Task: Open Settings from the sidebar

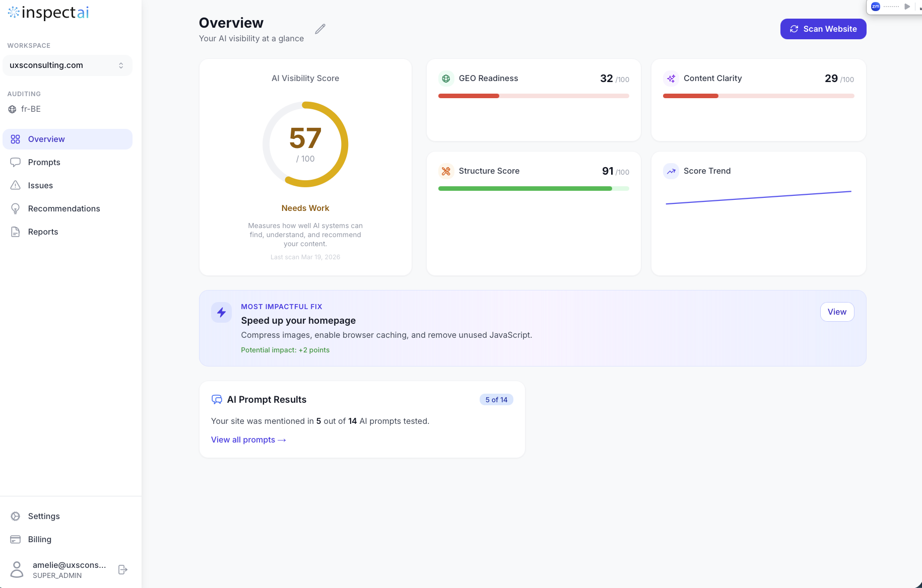Action: point(68,517)
